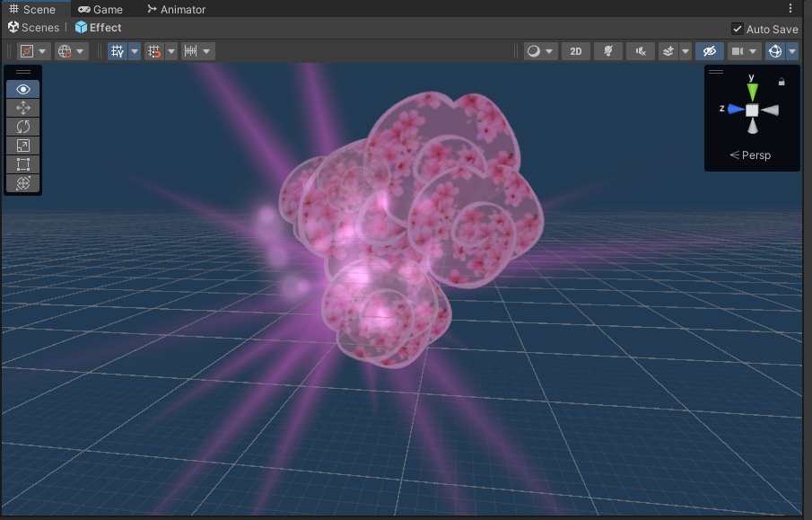Open the grid visibility settings dropdown
The width and height of the screenshot is (812, 520).
click(x=135, y=51)
